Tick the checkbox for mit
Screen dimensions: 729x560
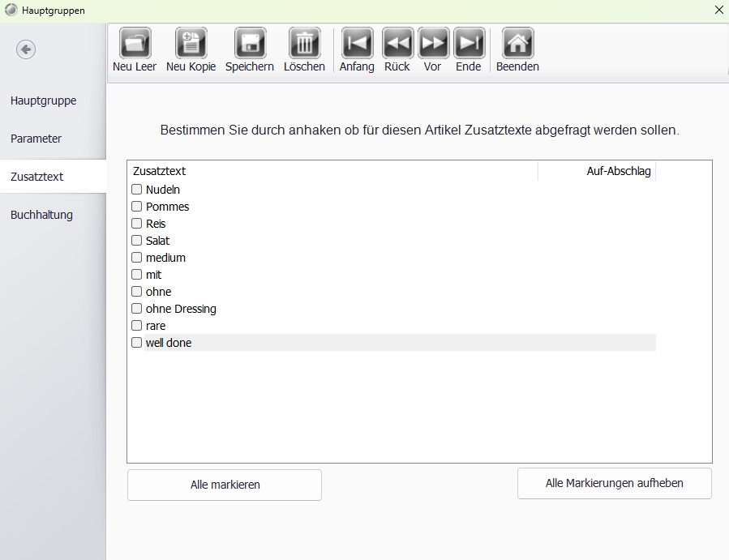[137, 275]
